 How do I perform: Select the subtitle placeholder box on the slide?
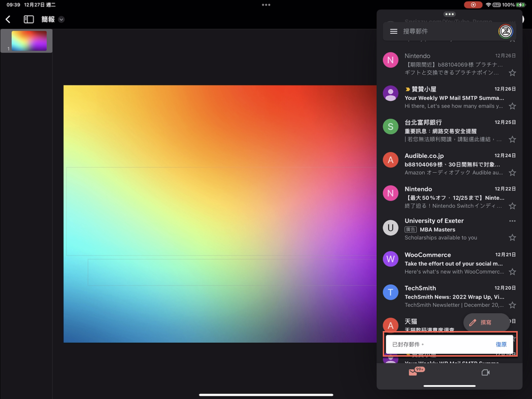(x=232, y=272)
